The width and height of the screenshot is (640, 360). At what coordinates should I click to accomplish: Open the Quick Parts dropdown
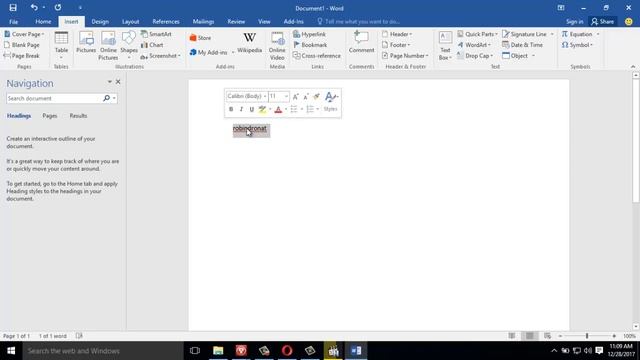478,34
